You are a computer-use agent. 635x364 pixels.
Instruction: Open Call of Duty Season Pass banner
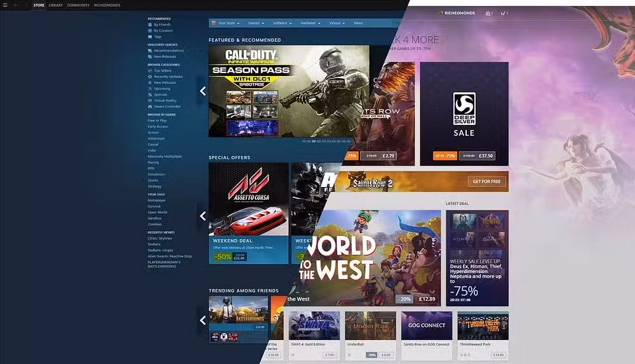pyautogui.click(x=289, y=91)
